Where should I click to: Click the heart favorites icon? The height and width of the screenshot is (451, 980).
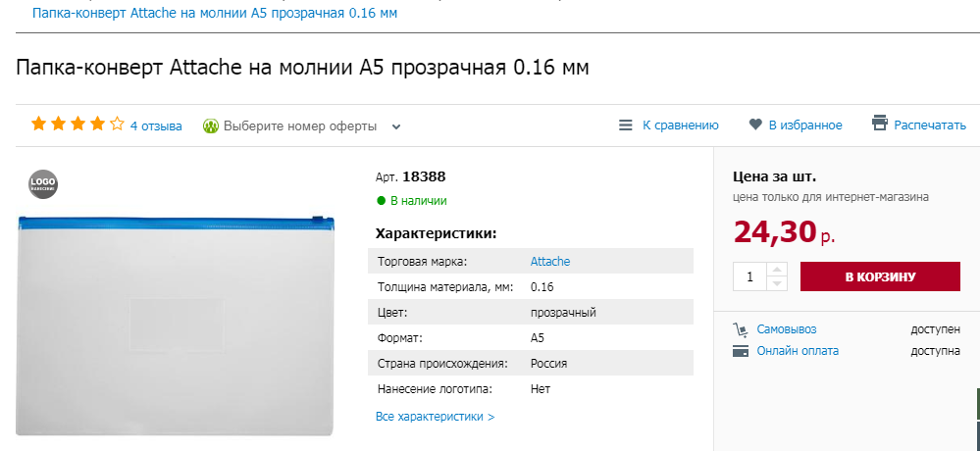755,125
